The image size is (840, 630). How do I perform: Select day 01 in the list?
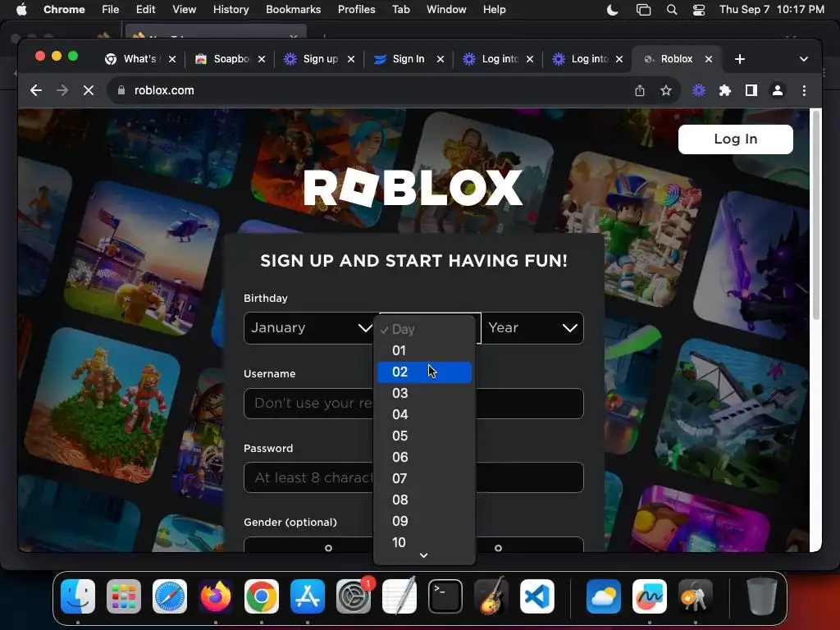(x=424, y=350)
